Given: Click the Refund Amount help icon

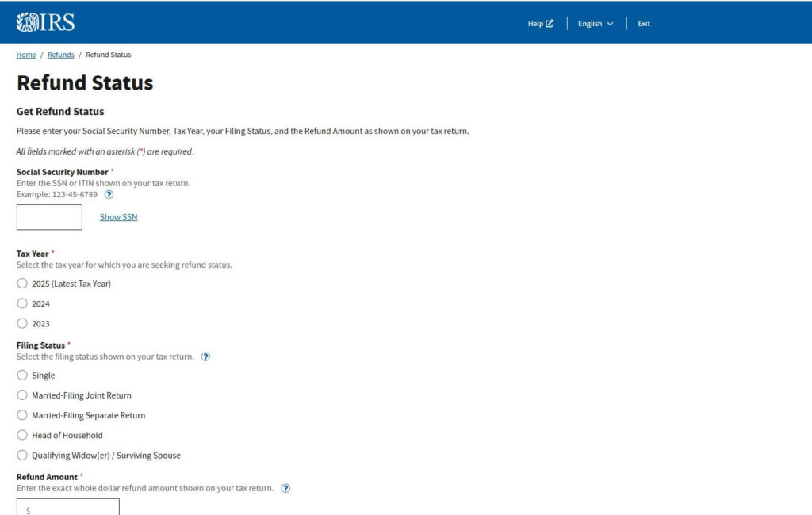Looking at the screenshot, I should point(285,488).
